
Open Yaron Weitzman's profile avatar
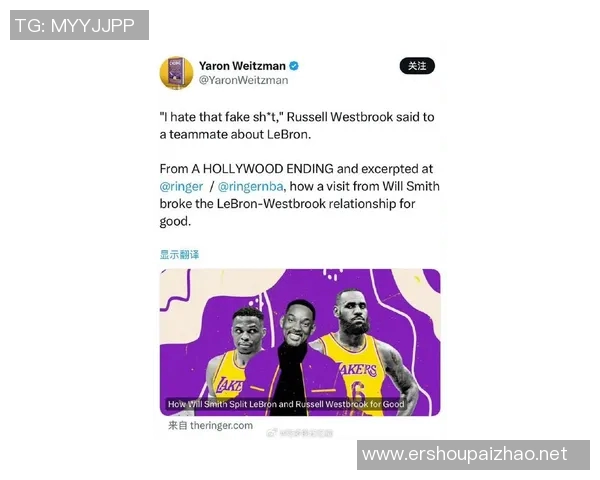176,73
